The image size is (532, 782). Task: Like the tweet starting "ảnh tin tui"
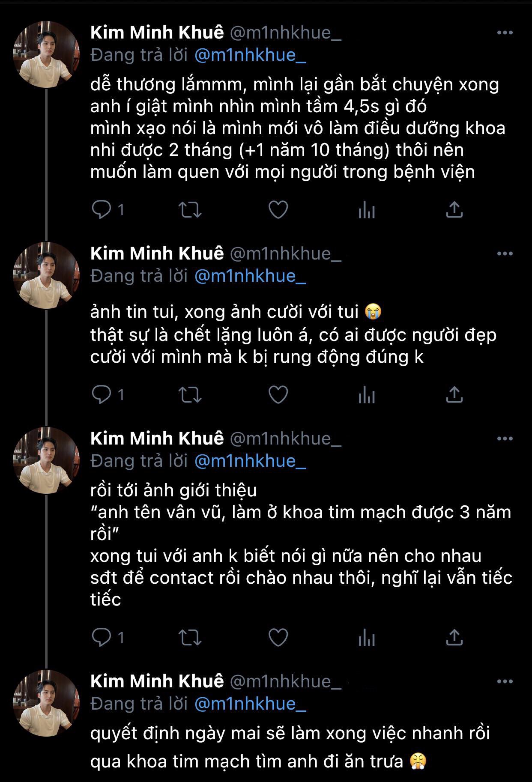pos(278,394)
